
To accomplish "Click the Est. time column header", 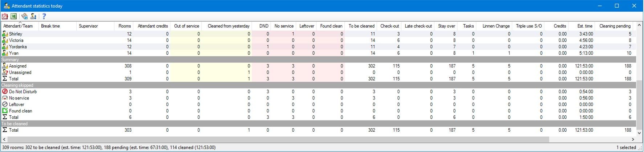I will pos(585,26).
